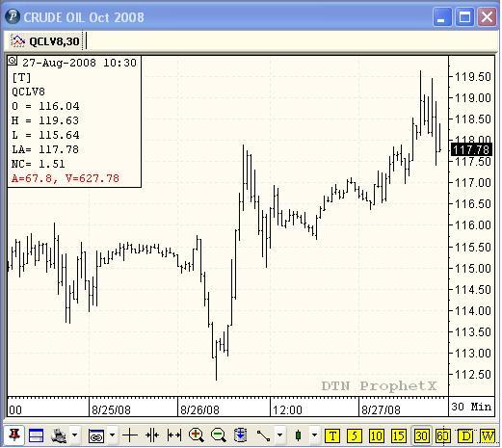Click the 12:00 time label on axis
Image resolution: width=502 pixels, height=448 pixels.
click(x=287, y=410)
